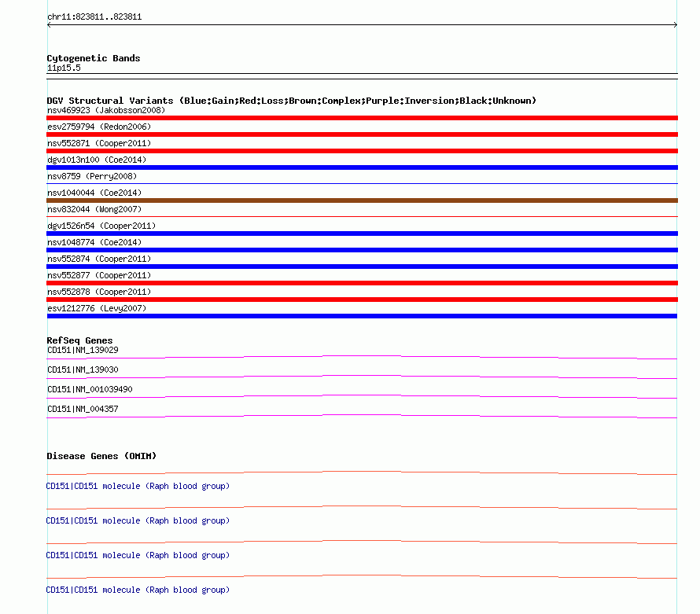Select the 11p15.5 band label
The height and width of the screenshot is (614, 700).
[64, 68]
